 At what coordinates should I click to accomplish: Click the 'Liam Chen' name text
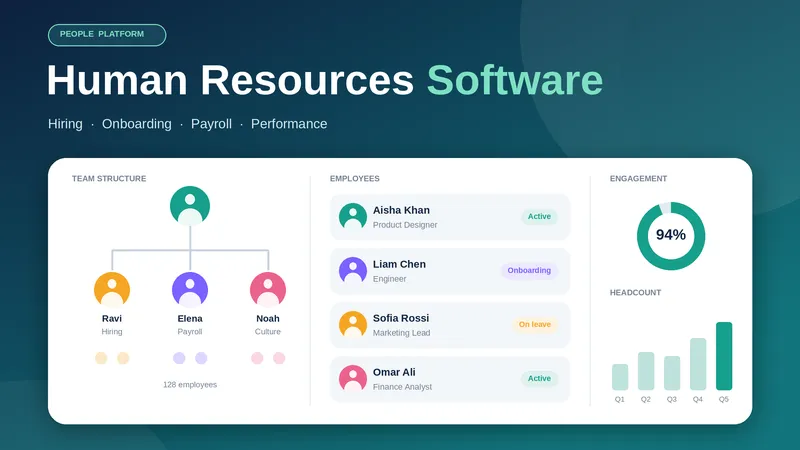(399, 264)
